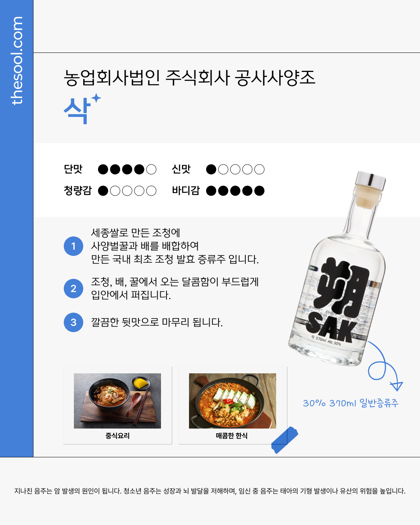Click the numbered circle 3 icon

[73, 322]
